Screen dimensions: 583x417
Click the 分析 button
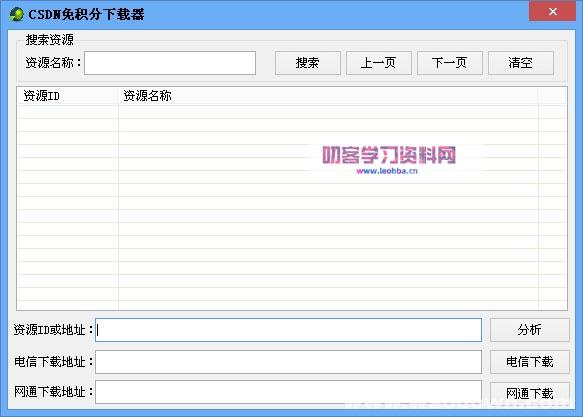click(529, 330)
